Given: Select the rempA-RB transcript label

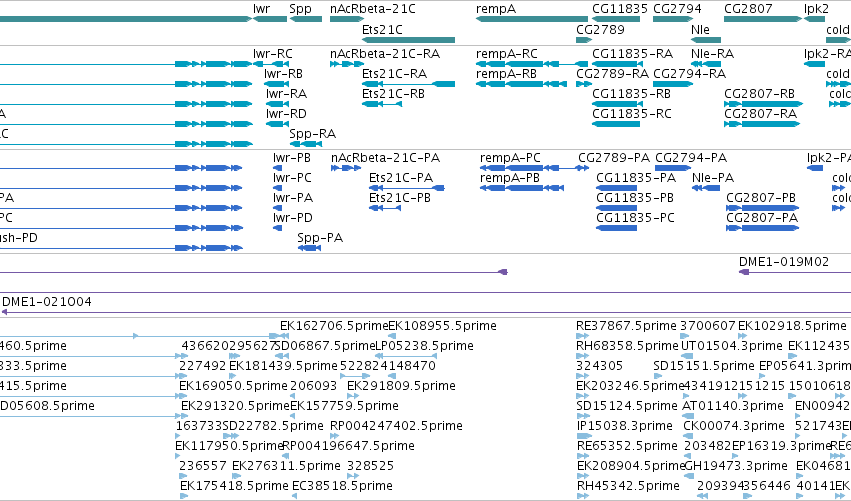Looking at the screenshot, I should pos(506,74).
